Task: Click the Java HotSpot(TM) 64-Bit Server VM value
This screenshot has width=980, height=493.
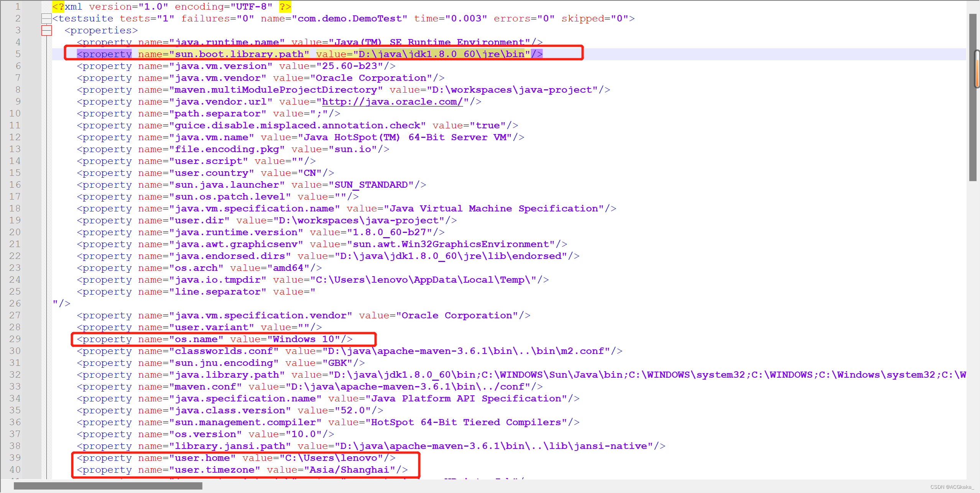Action: tap(405, 137)
